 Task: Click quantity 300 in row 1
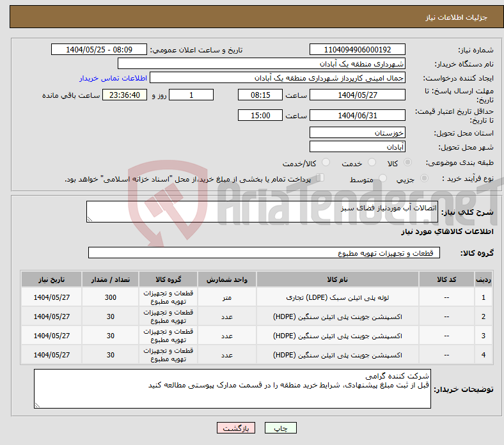click(x=110, y=297)
